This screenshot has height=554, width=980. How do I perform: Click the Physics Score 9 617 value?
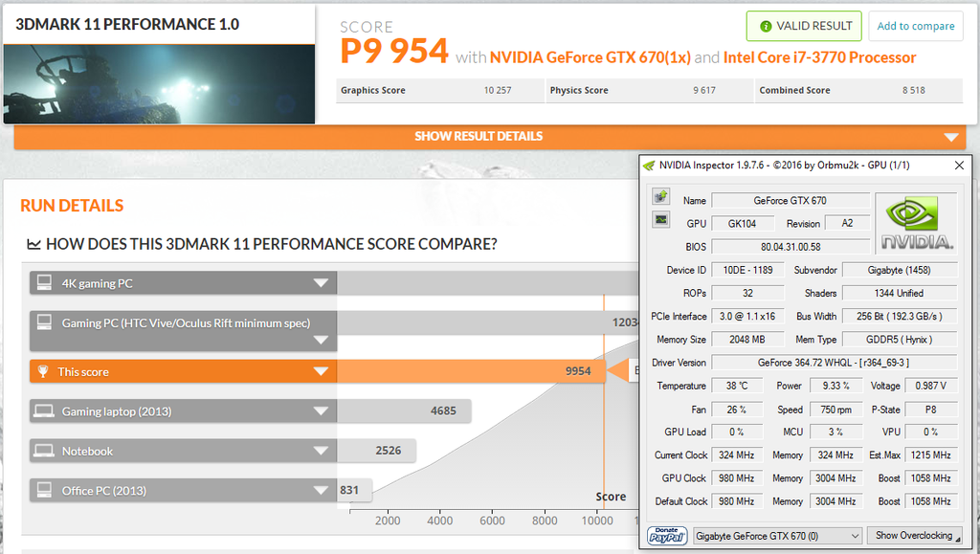[704, 90]
